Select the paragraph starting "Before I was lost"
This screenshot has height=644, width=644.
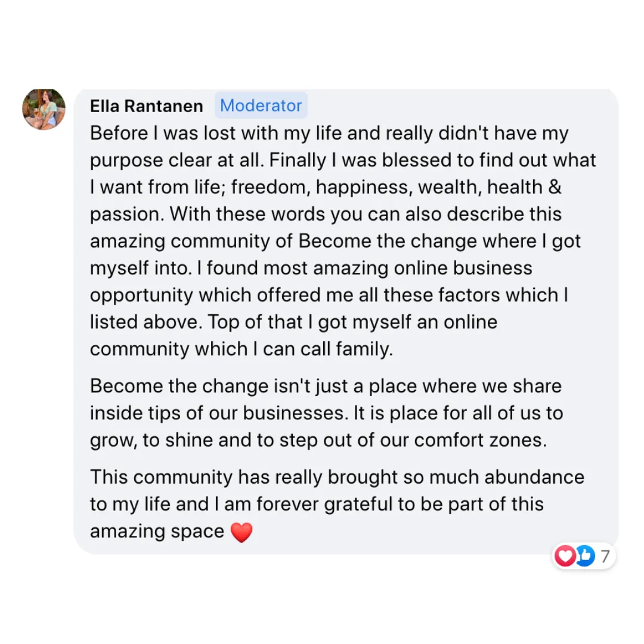343,241
